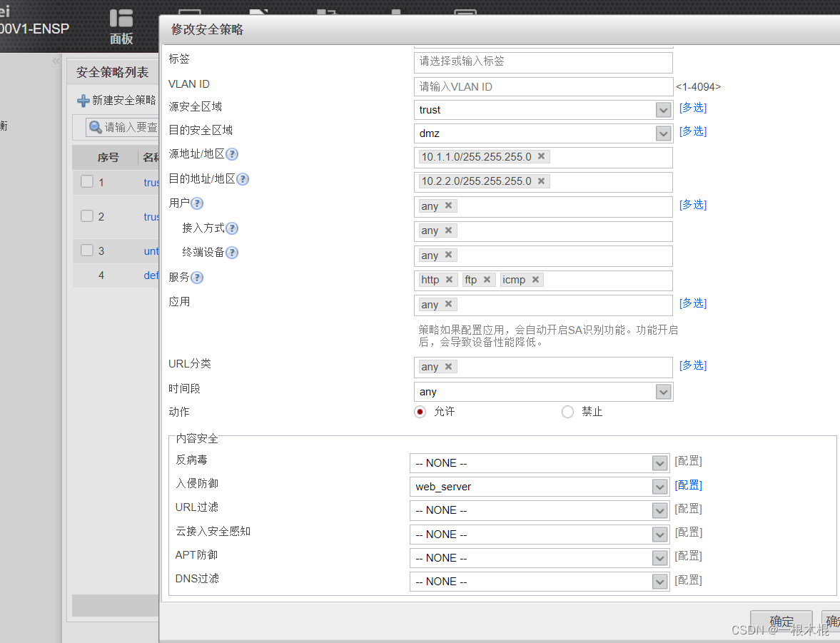Image resolution: width=840 pixels, height=643 pixels.
Task: Check the checkbox for policy row 2
Action: point(87,216)
